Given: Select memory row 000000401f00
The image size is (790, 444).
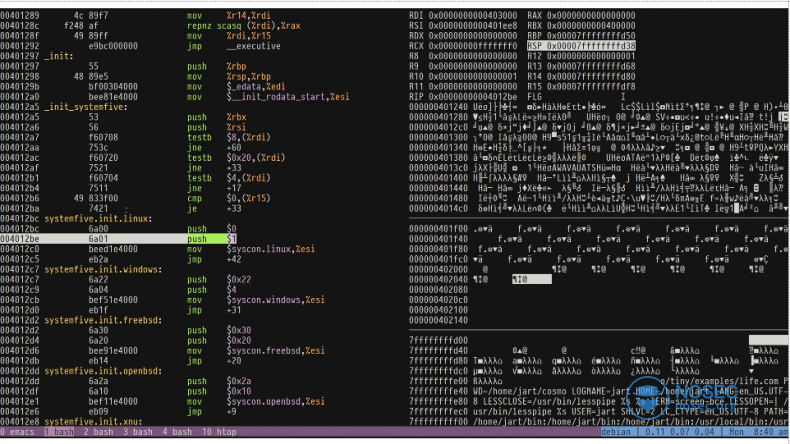Looking at the screenshot, I should [x=599, y=229].
